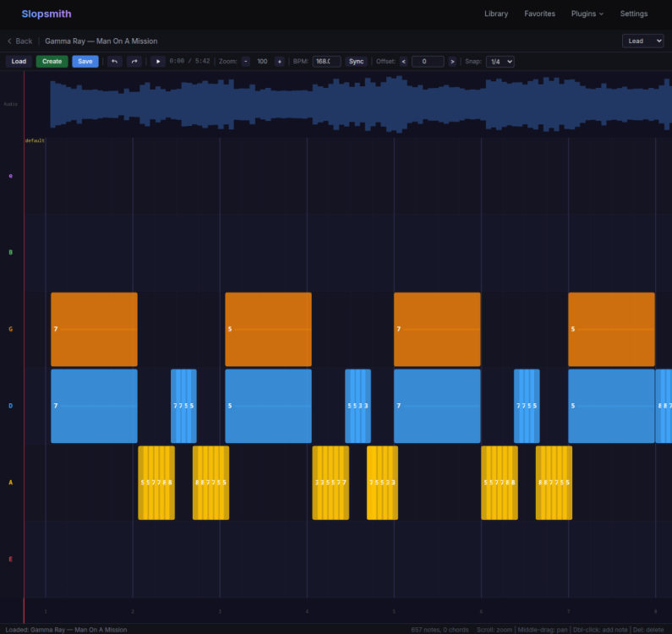Screen dimensions: 672x634
Task: Open the Snap 1/4 dropdown
Action: click(500, 62)
